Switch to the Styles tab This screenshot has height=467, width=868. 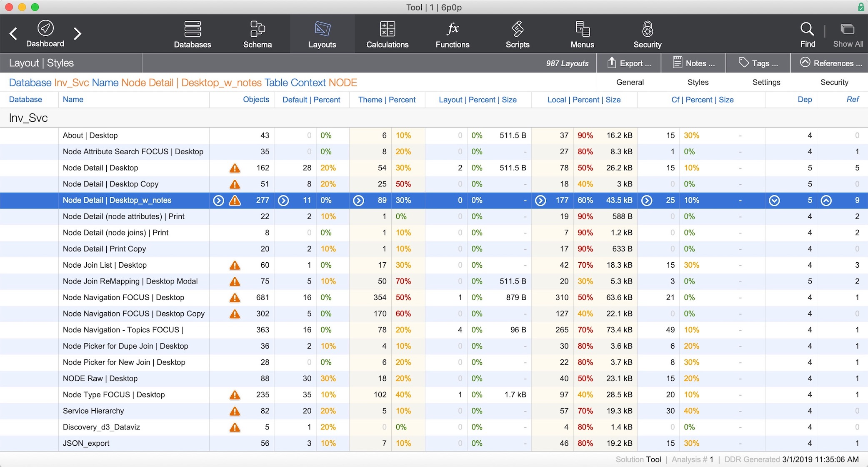coord(698,82)
